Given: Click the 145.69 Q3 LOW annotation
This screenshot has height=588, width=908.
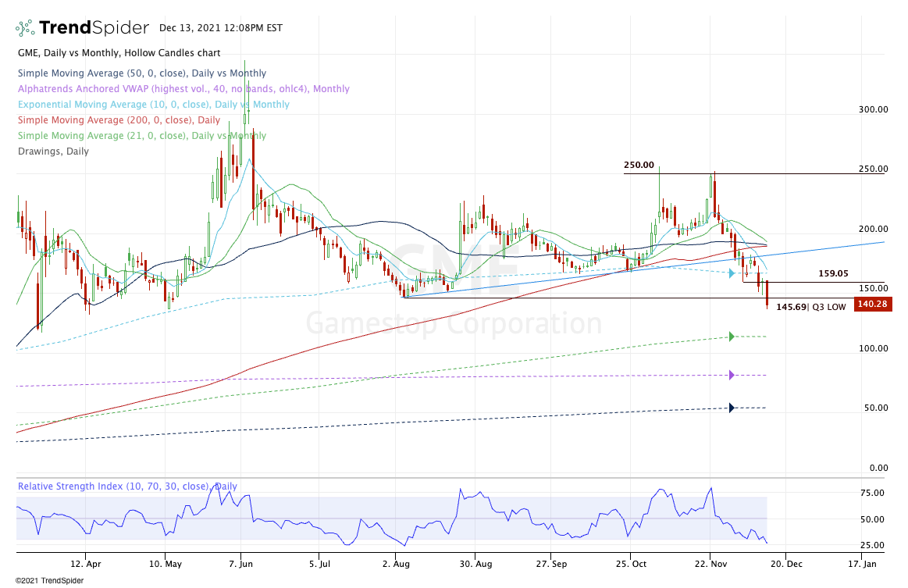Looking at the screenshot, I should pyautogui.click(x=810, y=307).
